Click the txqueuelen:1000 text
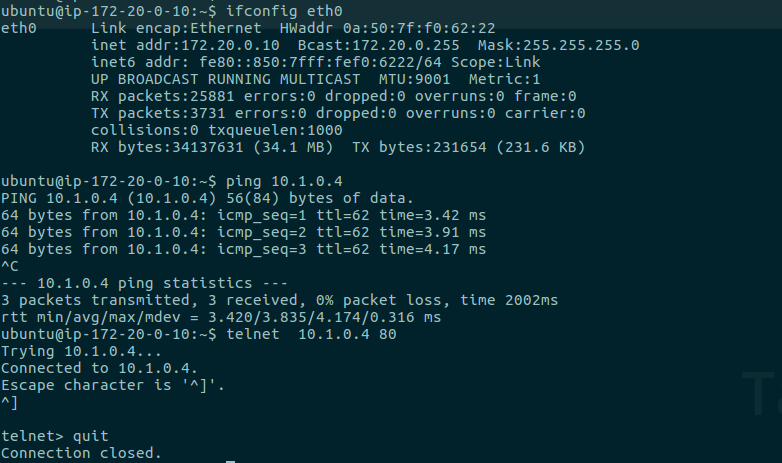Viewport: 782px width, 463px height. [x=275, y=130]
